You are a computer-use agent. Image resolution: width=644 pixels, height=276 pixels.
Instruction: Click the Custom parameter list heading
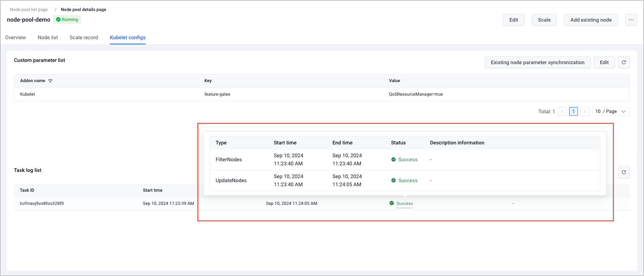(39, 60)
